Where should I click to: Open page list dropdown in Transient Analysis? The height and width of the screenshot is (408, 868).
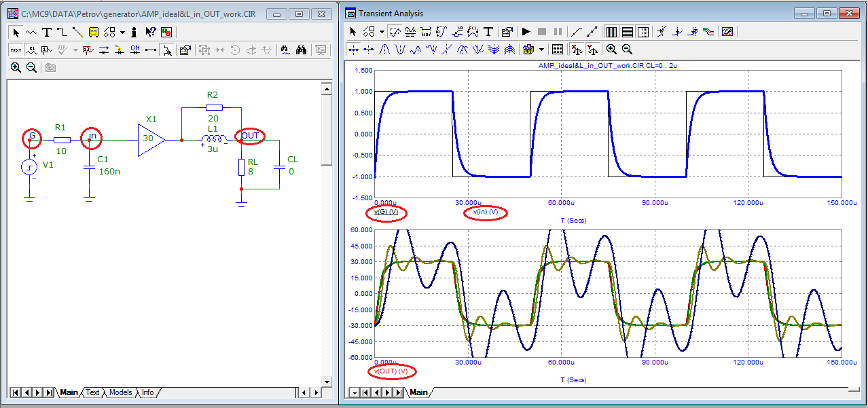click(x=353, y=392)
